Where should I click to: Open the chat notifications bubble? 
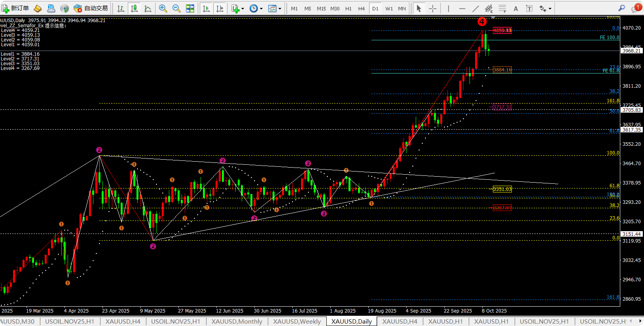click(636, 8)
